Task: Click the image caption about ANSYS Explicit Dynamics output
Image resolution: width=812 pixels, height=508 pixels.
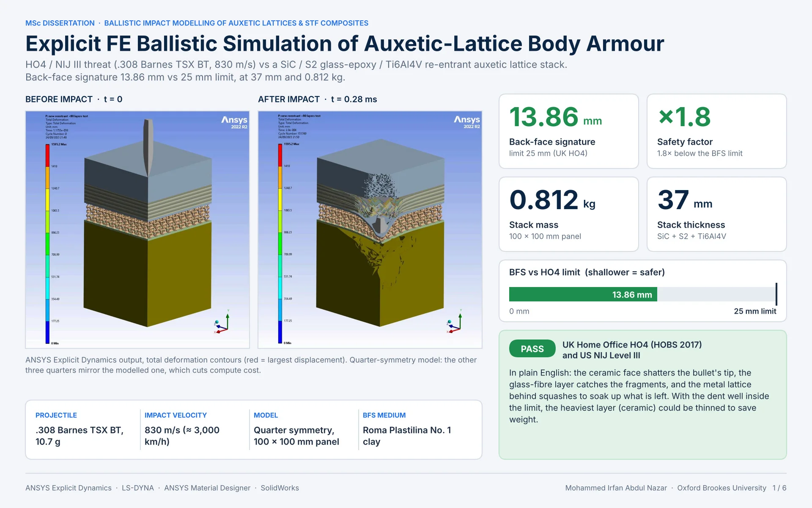Action: [251, 365]
